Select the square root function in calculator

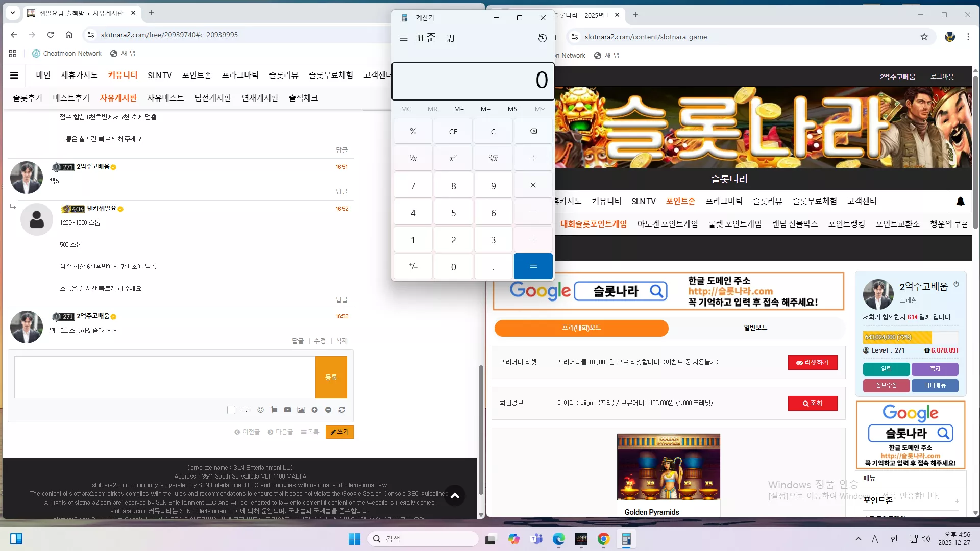pos(493,158)
